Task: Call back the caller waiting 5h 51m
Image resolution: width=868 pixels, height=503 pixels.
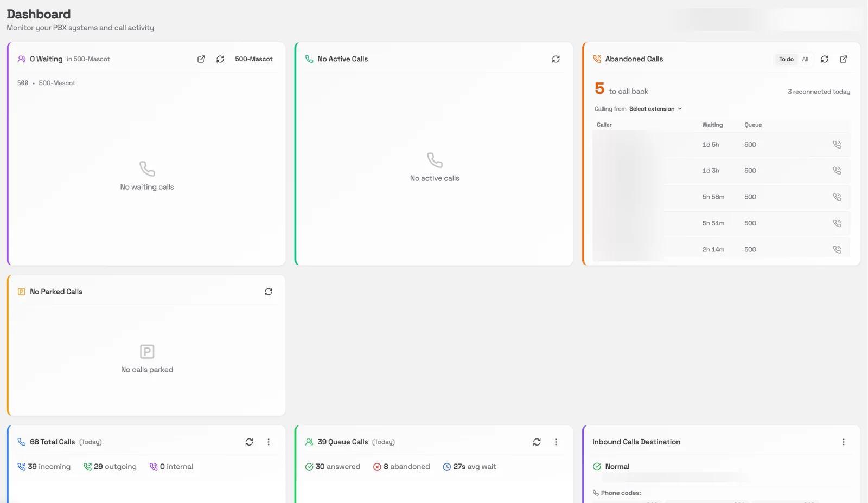Action: 837,223
